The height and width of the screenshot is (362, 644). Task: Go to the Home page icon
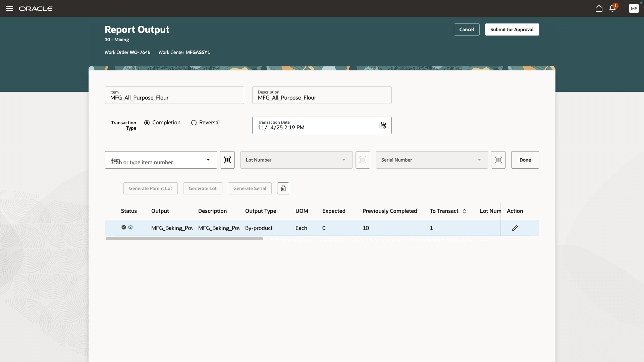pos(599,8)
